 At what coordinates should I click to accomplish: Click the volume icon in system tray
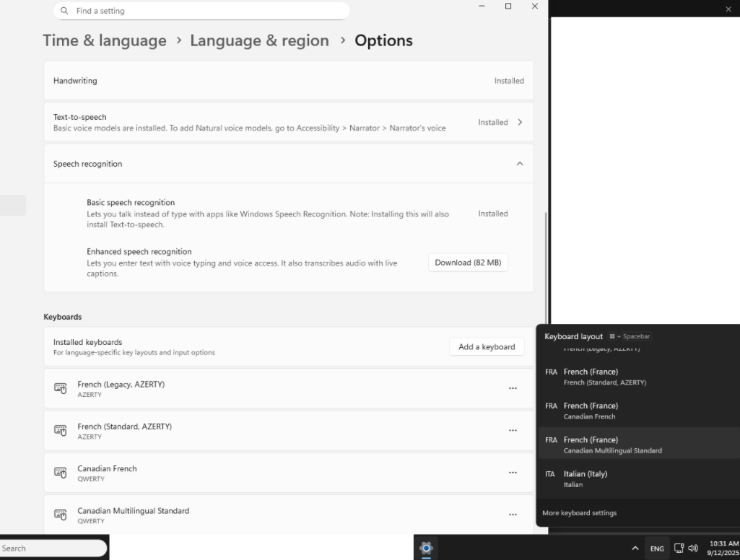tap(693, 548)
